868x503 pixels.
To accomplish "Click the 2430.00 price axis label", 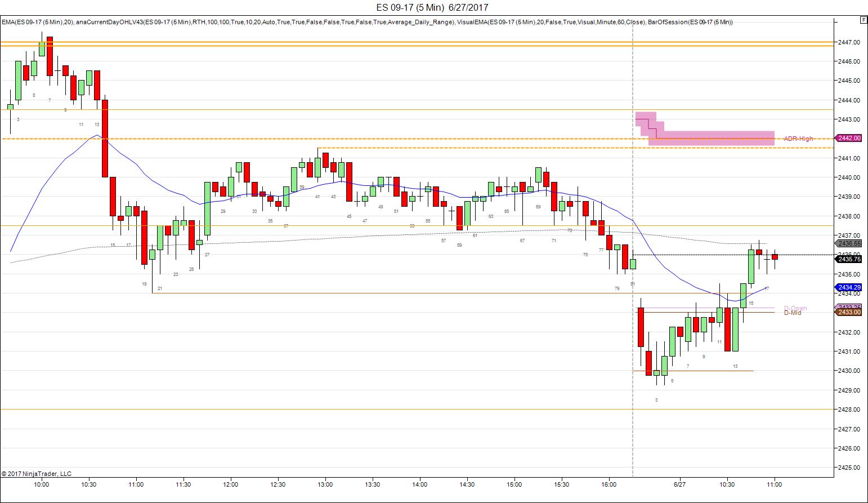I will click(848, 371).
